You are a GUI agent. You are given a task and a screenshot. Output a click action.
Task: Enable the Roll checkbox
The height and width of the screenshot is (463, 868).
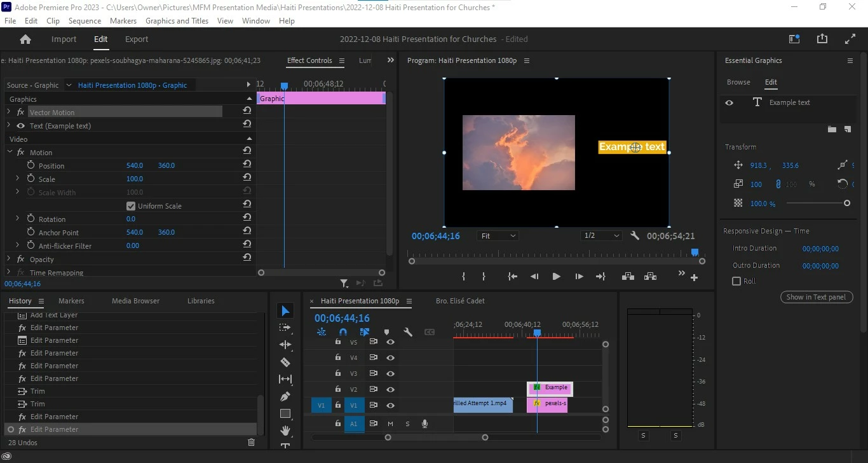(x=736, y=281)
